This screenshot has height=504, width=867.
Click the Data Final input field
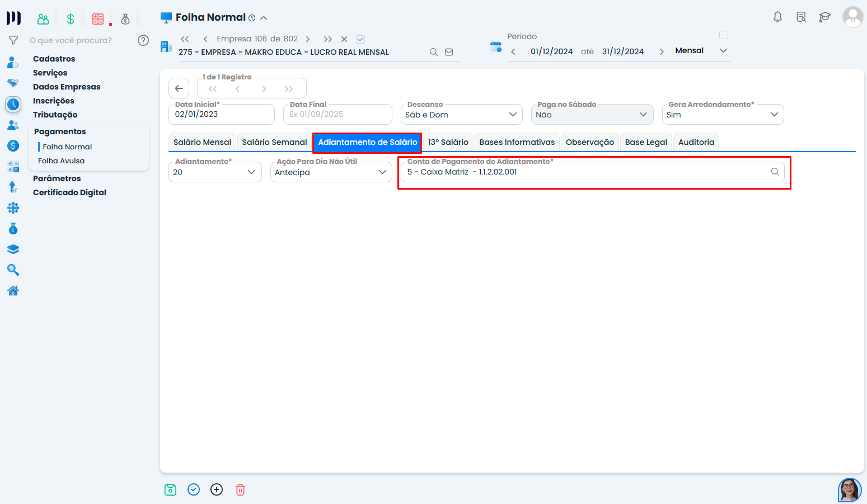[337, 115]
